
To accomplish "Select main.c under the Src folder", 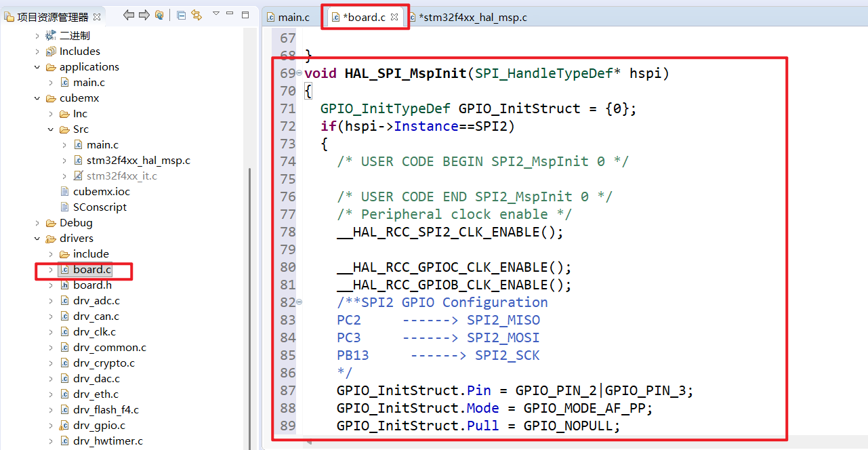I will 102,145.
